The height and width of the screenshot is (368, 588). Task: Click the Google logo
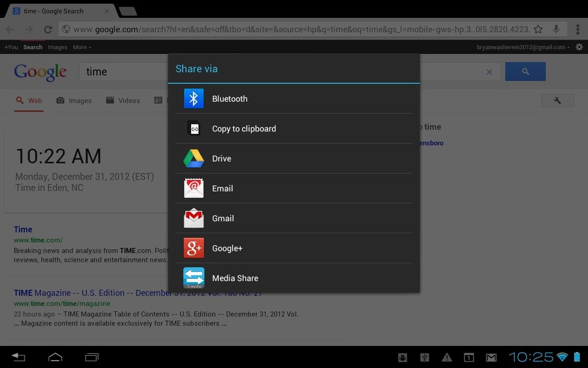(40, 72)
